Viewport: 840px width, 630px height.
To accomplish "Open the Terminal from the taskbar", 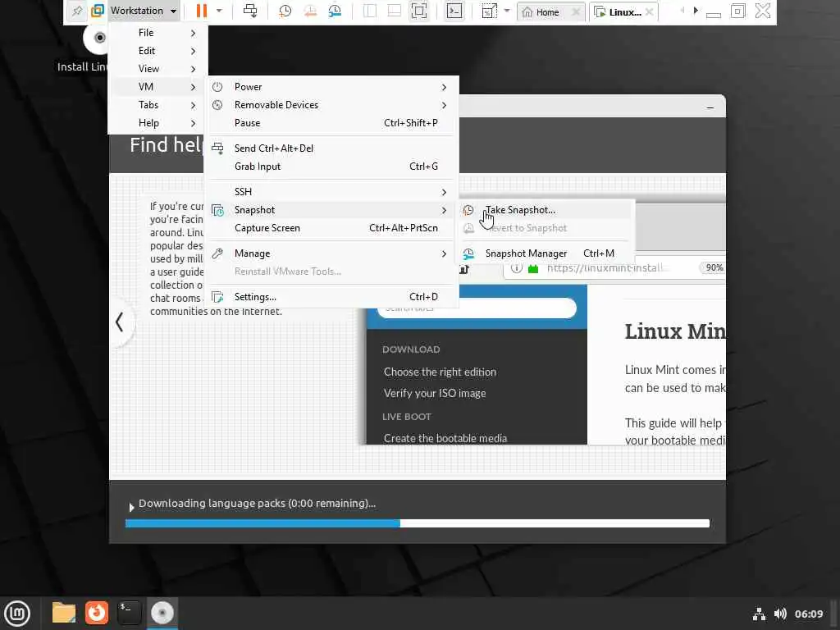I will 129,613.
